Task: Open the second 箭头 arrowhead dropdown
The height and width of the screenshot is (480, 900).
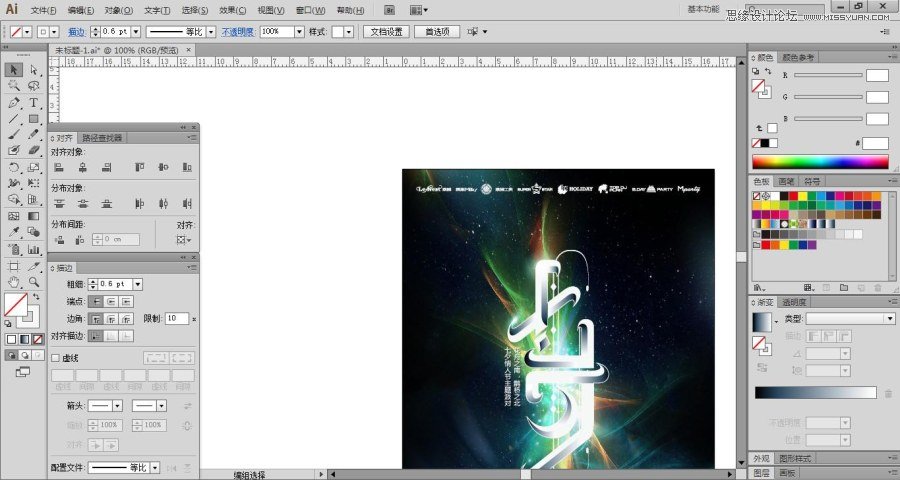Action: pyautogui.click(x=161, y=406)
